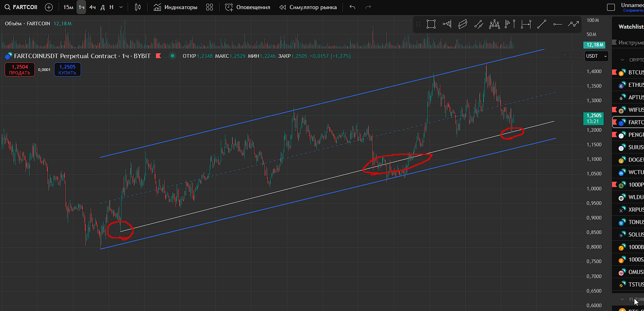Create an alert via Оповещения
644x311 pixels.
pos(247,7)
